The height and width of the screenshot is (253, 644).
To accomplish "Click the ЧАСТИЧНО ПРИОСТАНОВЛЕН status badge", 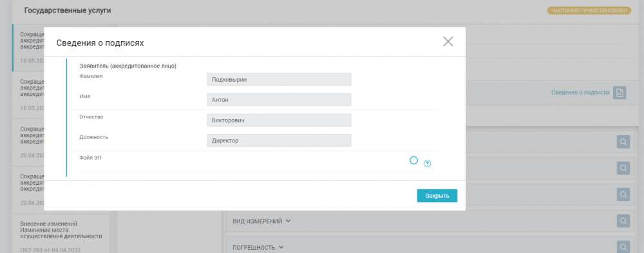I will [589, 11].
